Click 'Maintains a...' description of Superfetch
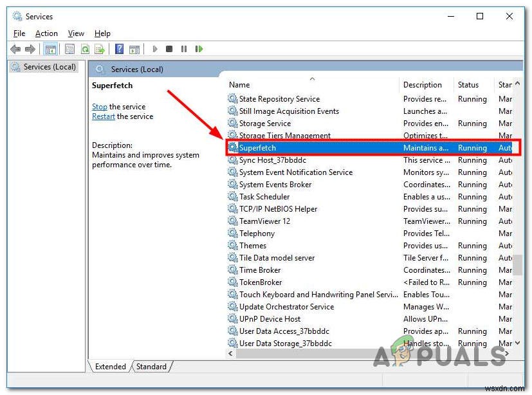This screenshot has width=532, height=395. click(426, 148)
